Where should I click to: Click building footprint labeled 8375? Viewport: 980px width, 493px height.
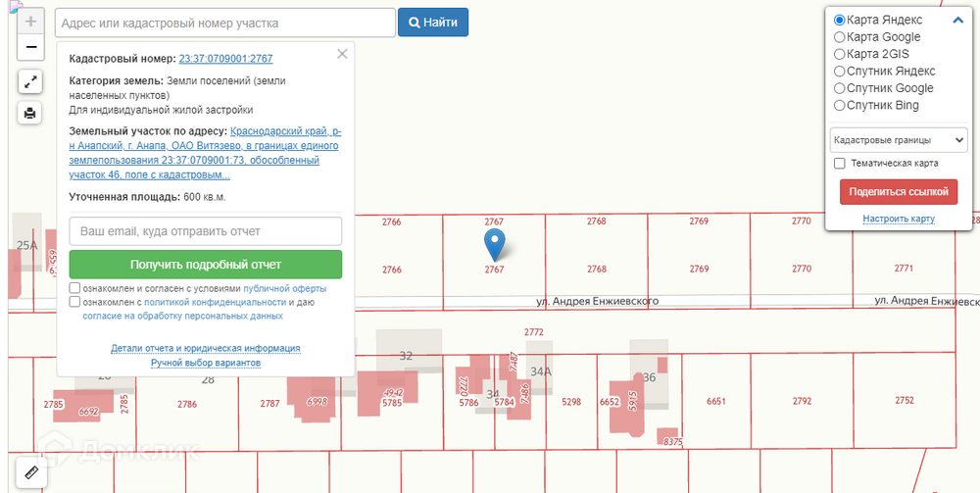667,437
